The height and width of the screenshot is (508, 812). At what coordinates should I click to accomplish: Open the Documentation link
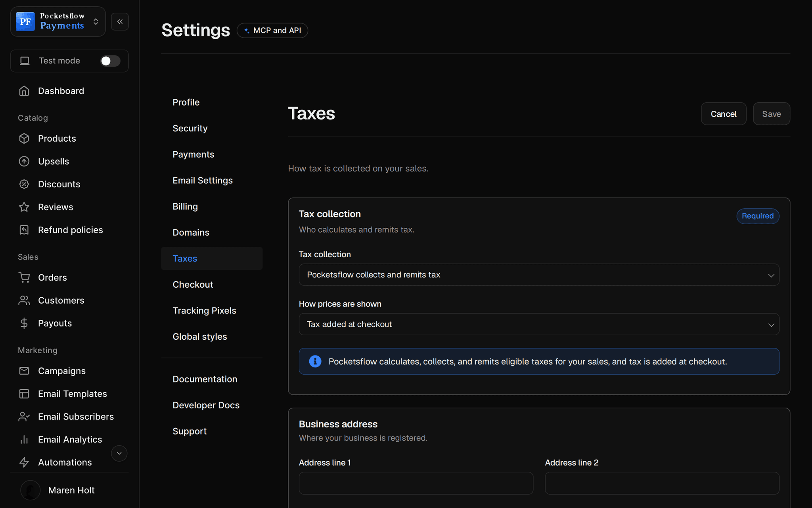point(212,379)
